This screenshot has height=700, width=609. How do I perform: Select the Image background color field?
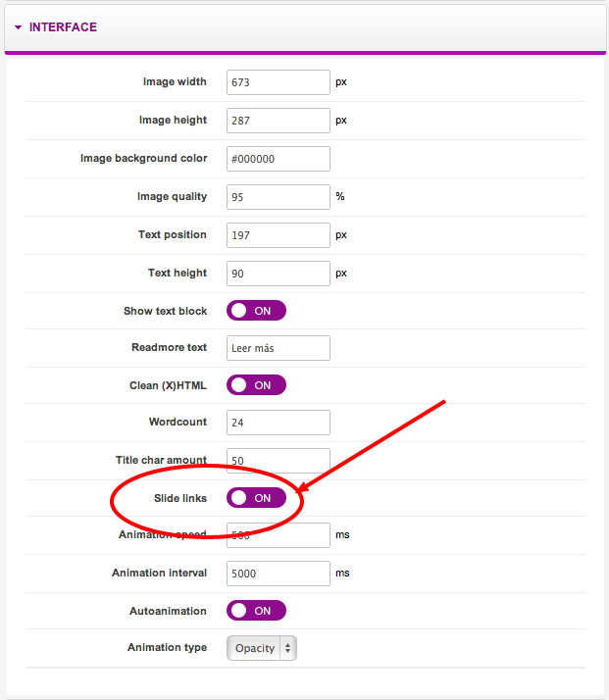point(279,159)
